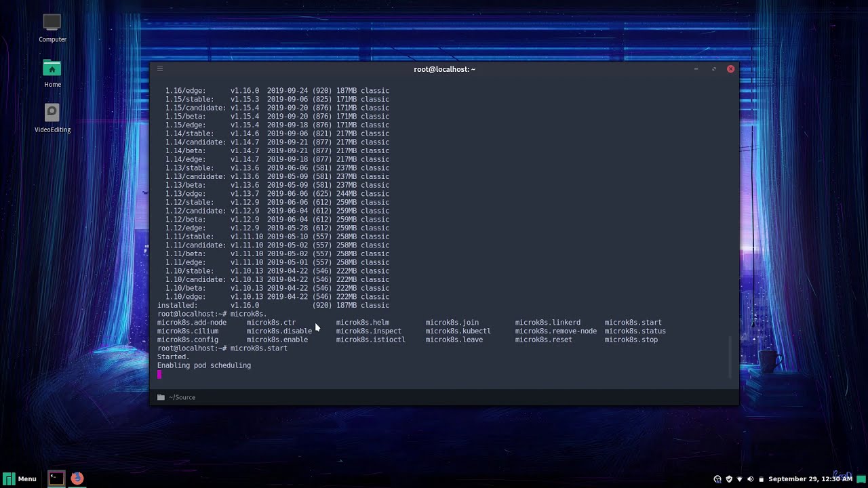The height and width of the screenshot is (488, 868).
Task: Click the ~/Source path label
Action: [182, 397]
